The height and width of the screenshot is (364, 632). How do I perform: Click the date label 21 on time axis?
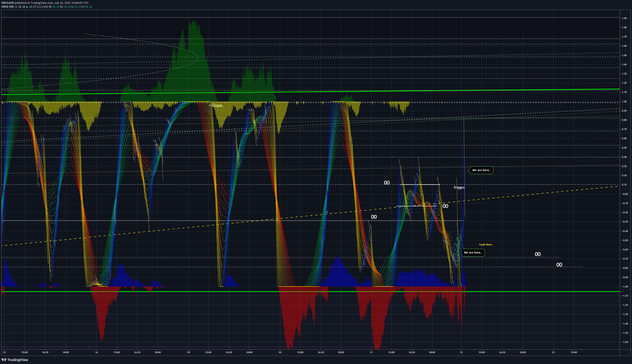(371, 352)
